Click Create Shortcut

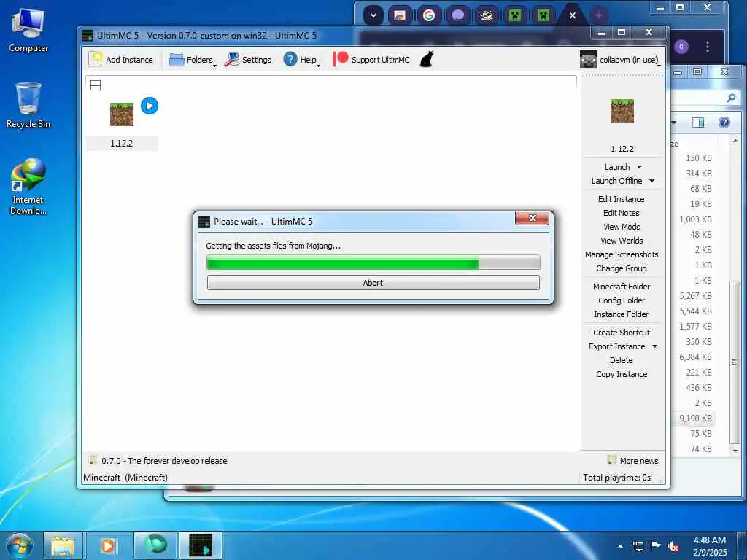(x=622, y=332)
